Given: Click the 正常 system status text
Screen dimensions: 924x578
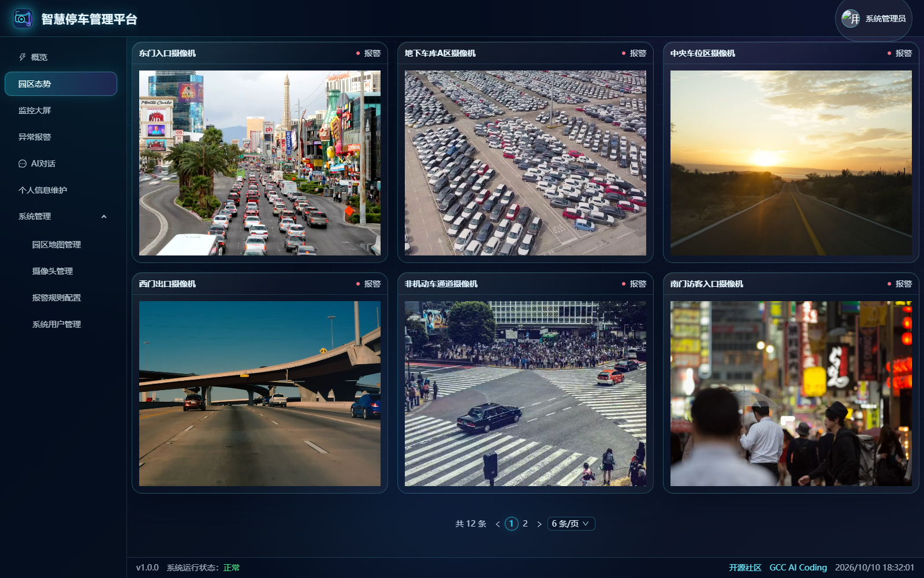Looking at the screenshot, I should pyautogui.click(x=232, y=568).
